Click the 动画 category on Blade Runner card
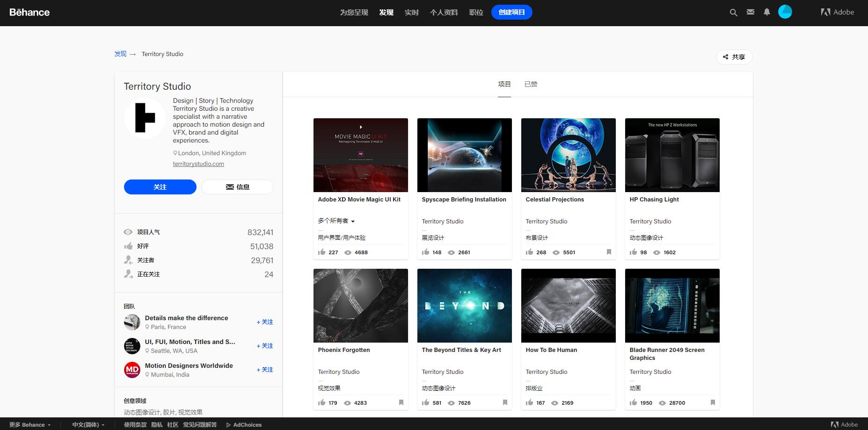This screenshot has width=868, height=430. coord(635,388)
